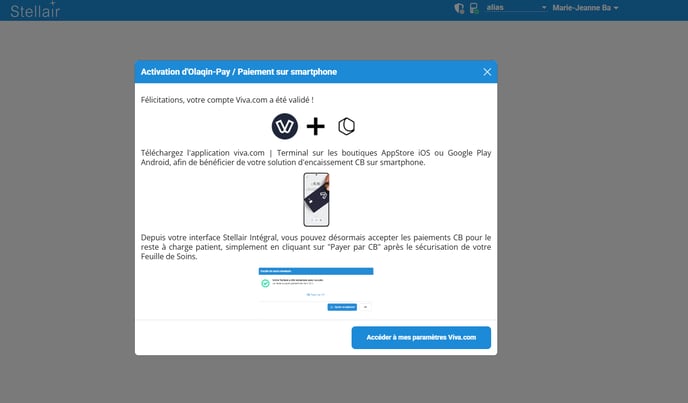
Task: Click the arrow of the alias combo box
Action: point(544,8)
